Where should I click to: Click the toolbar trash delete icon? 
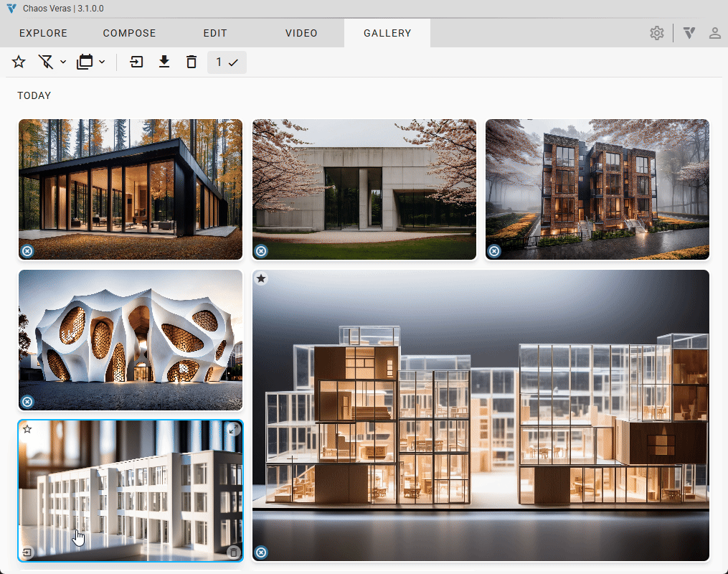191,62
